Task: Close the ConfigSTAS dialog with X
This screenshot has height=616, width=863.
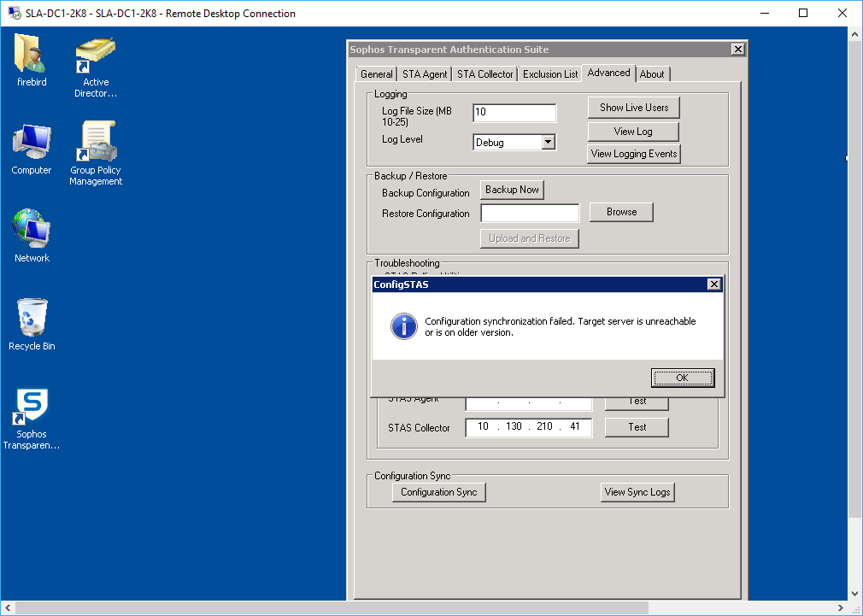Action: pos(713,284)
